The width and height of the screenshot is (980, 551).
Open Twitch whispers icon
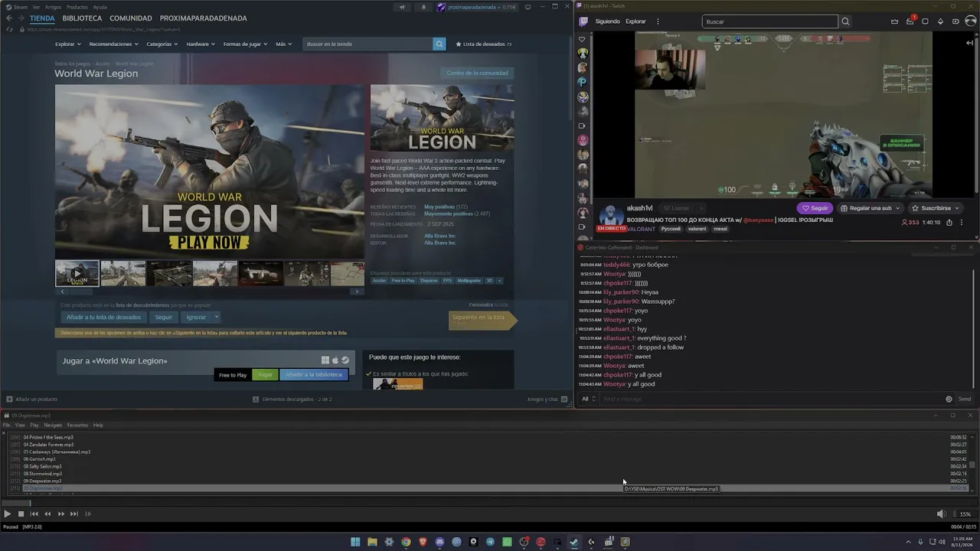[926, 21]
